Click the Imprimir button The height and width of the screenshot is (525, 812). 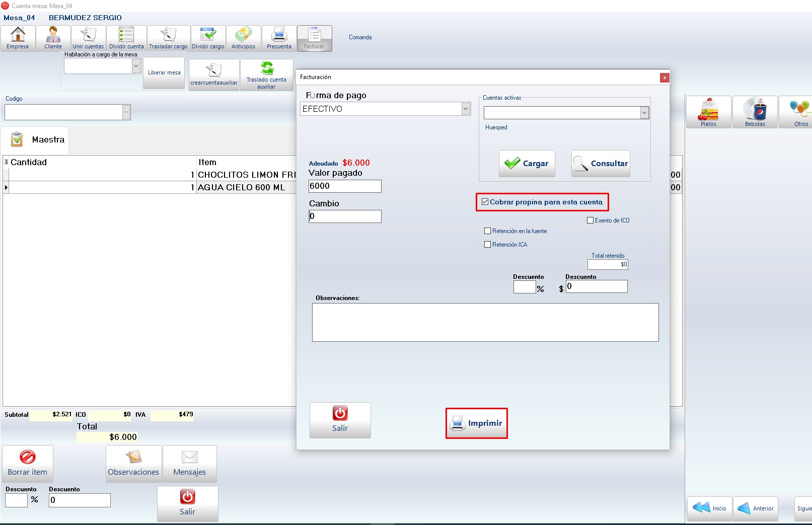pos(476,423)
